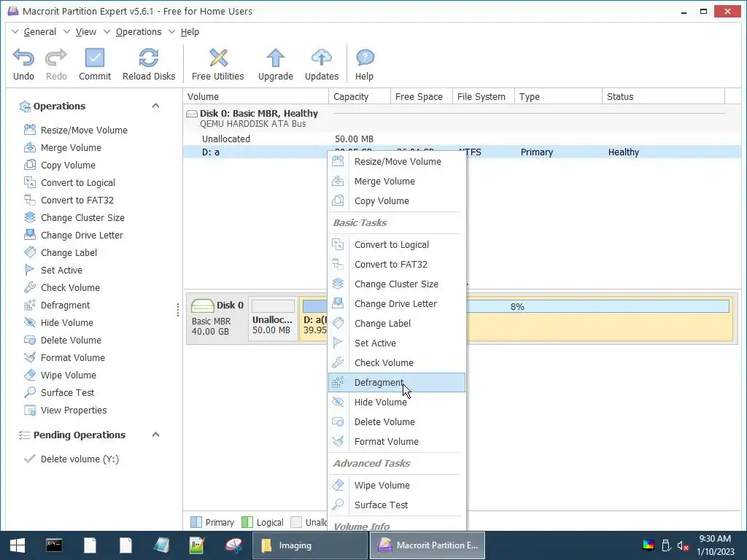Viewport: 747px width, 560px height.
Task: Choose Copy Volume in the context menu
Action: (x=396, y=201)
